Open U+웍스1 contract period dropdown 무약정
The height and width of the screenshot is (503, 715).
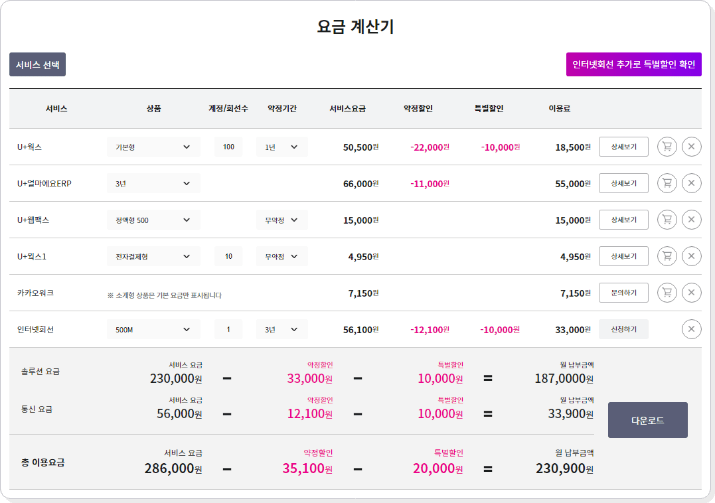click(x=282, y=256)
